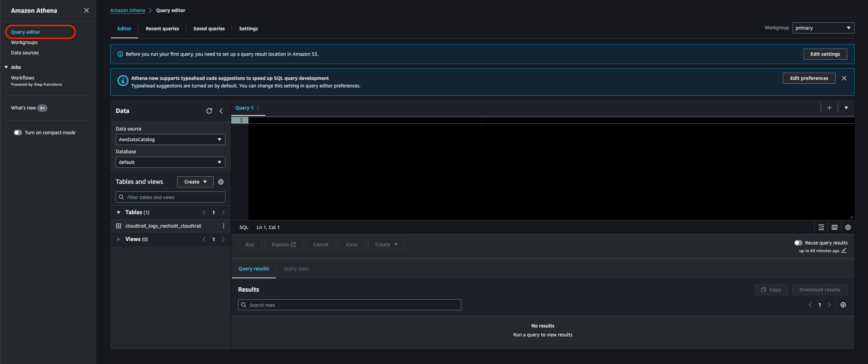The image size is (868, 364).
Task: Edit the reuse query results time window
Action: [844, 251]
